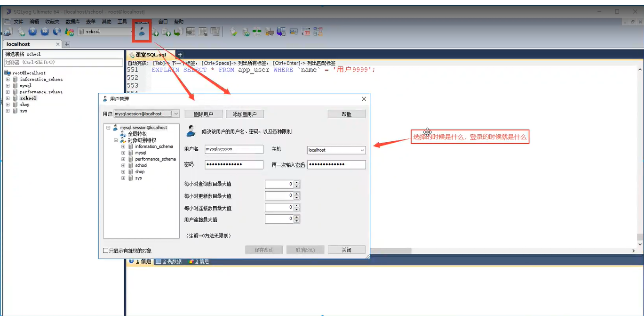Image resolution: width=644 pixels, height=316 pixels.
Task: Click the execute and edit resultset icon
Action: (57, 32)
